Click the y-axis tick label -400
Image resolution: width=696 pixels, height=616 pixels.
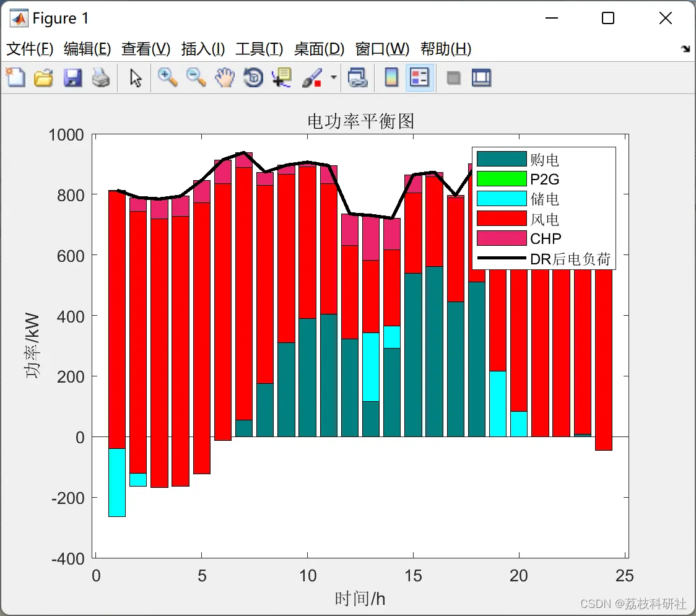(x=67, y=559)
